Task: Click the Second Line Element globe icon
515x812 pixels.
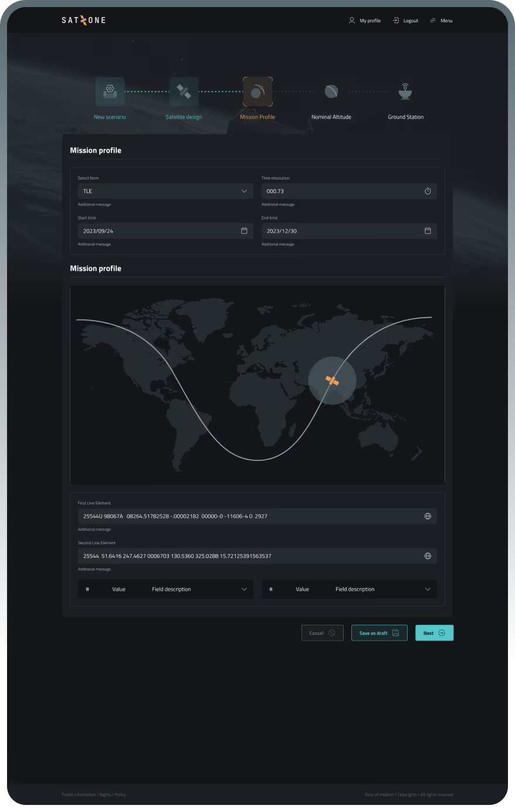Action: tap(428, 556)
